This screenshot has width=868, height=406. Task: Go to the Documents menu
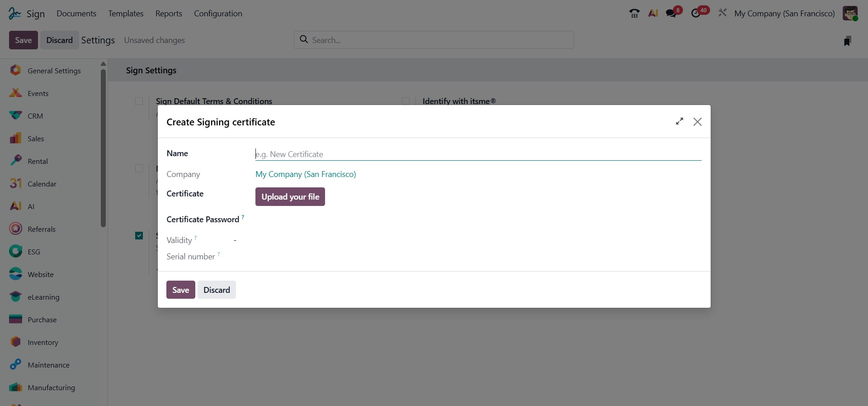76,14
